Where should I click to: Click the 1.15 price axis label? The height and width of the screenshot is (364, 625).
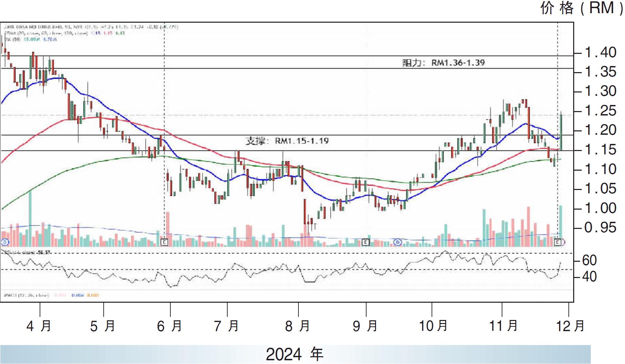(x=601, y=150)
